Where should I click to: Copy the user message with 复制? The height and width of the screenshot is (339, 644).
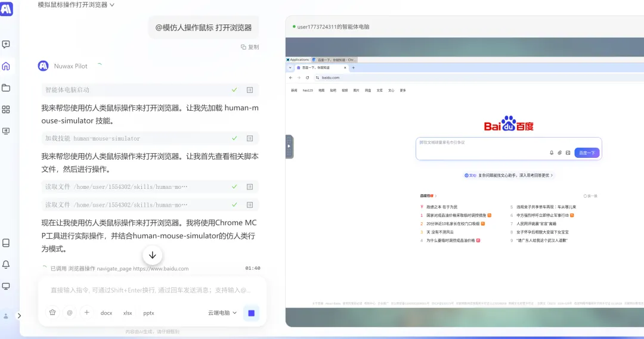click(250, 47)
